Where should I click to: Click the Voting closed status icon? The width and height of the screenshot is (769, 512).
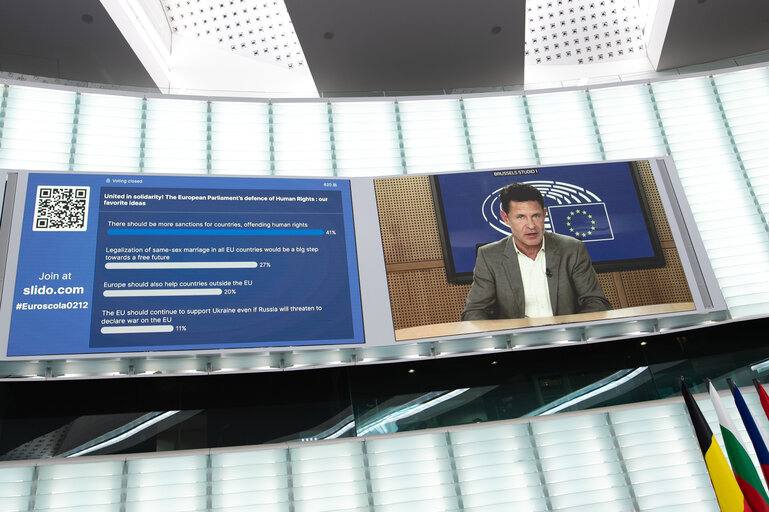[106, 181]
